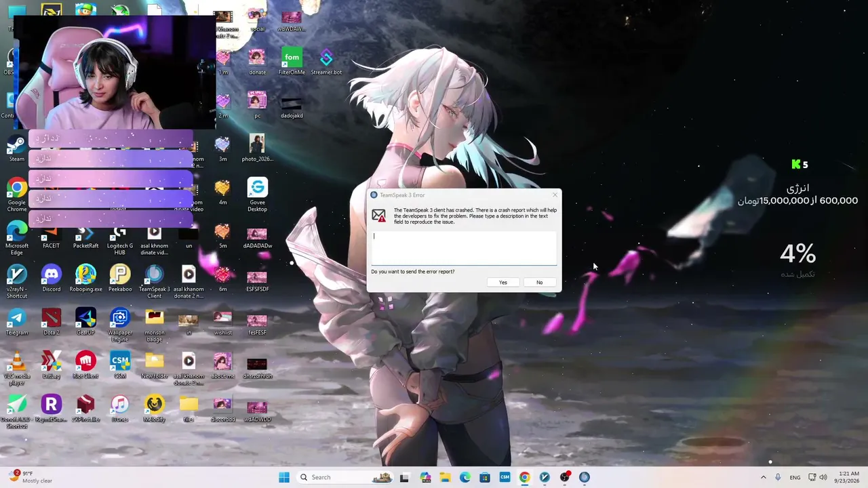Select the 'photo_2026...' image file
Image resolution: width=868 pixels, height=488 pixels.
tap(257, 148)
